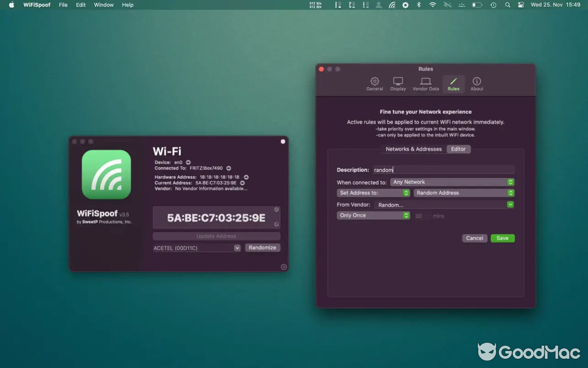Click the About info icon
Image resolution: width=588 pixels, height=368 pixels.
click(x=476, y=84)
